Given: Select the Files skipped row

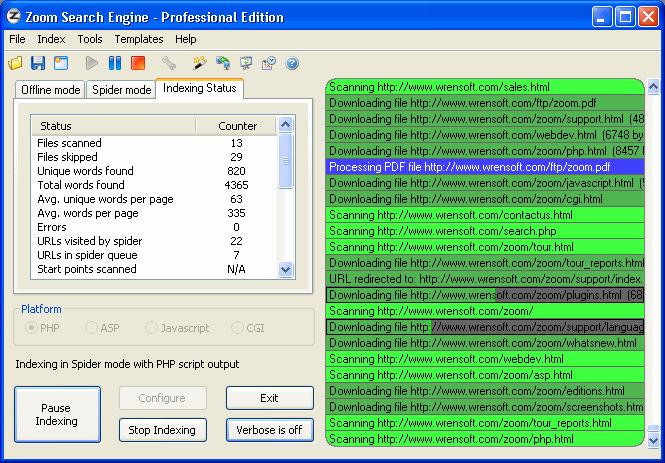Looking at the screenshot, I should (x=155, y=157).
